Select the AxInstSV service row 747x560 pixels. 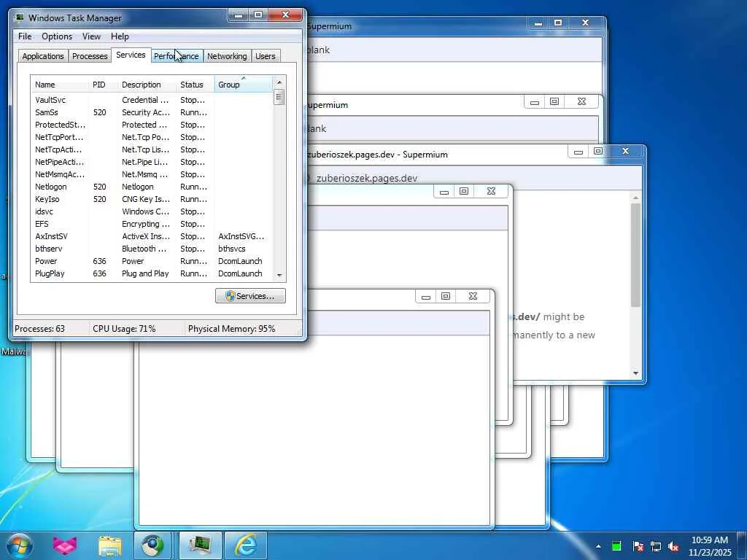(x=152, y=236)
